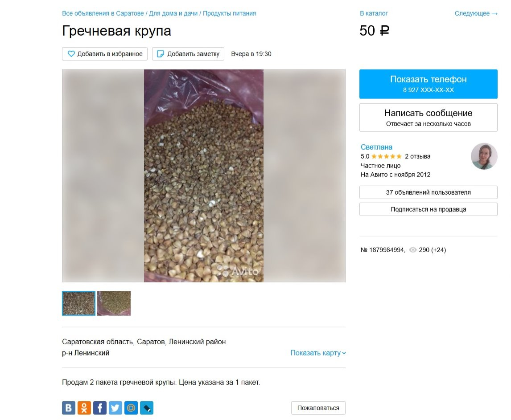
Task: Share listing on Facebook icon
Action: coord(100,408)
